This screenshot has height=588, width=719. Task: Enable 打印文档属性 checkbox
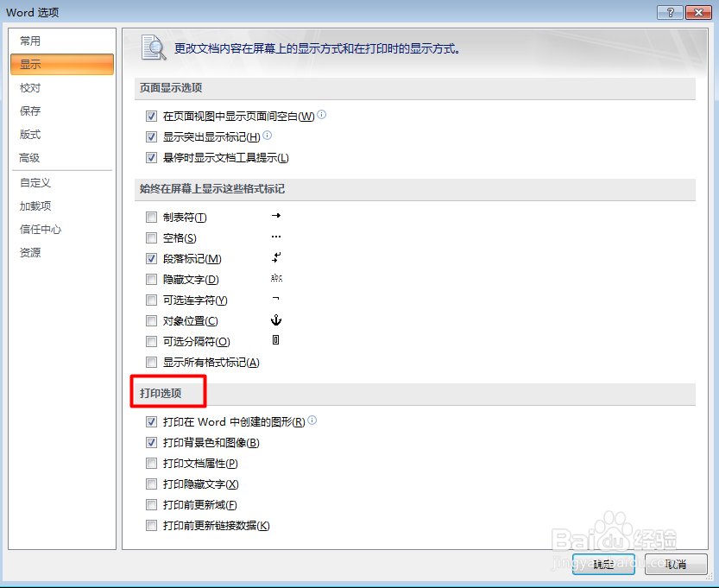coord(151,464)
